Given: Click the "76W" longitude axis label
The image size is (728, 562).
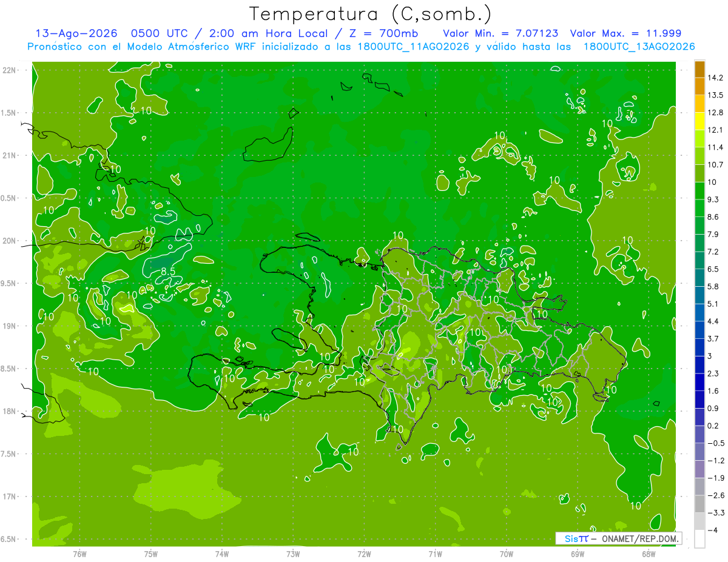Looking at the screenshot, I should [x=79, y=554].
